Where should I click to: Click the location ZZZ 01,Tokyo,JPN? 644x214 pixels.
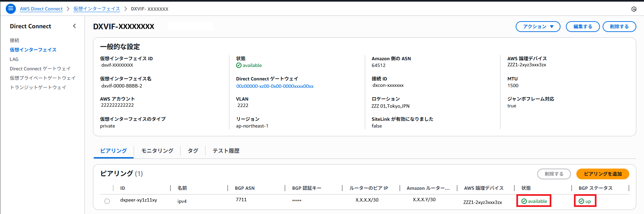(390, 106)
